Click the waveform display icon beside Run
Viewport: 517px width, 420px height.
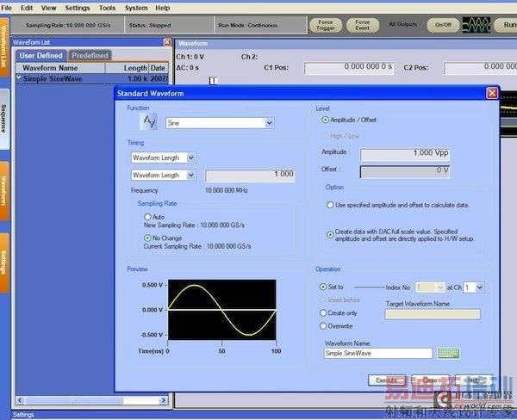[477, 25]
